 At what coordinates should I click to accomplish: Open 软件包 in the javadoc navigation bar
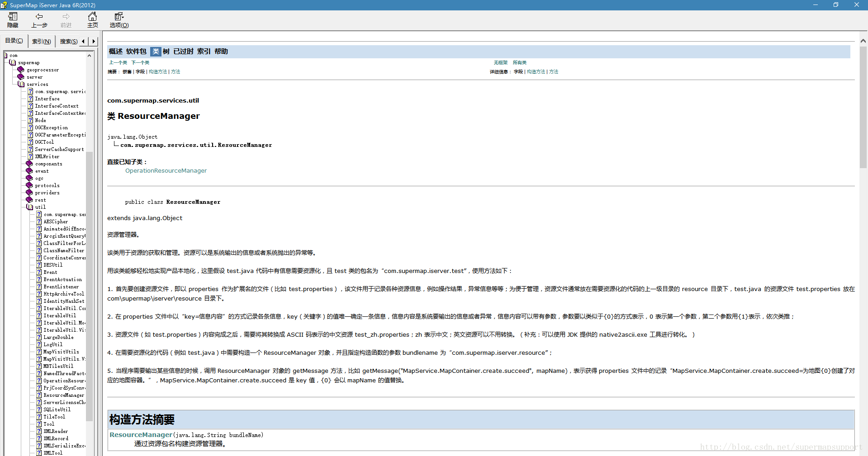[136, 52]
